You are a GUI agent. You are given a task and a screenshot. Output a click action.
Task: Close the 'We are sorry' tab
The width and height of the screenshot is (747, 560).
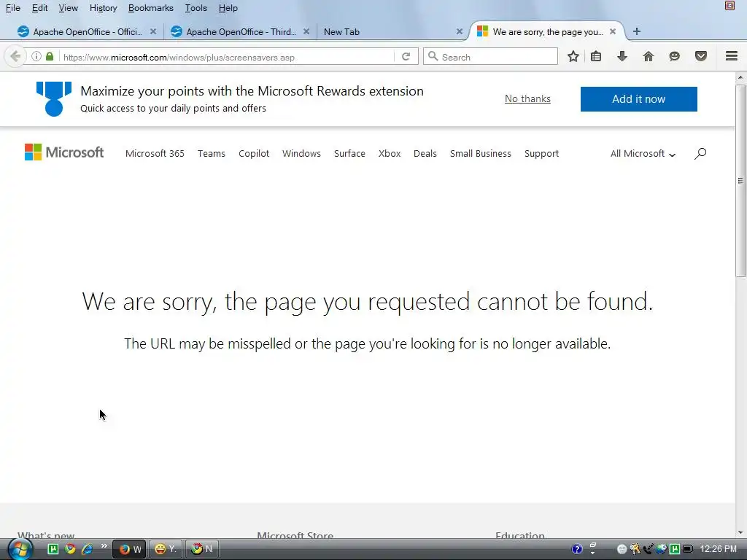coord(613,31)
